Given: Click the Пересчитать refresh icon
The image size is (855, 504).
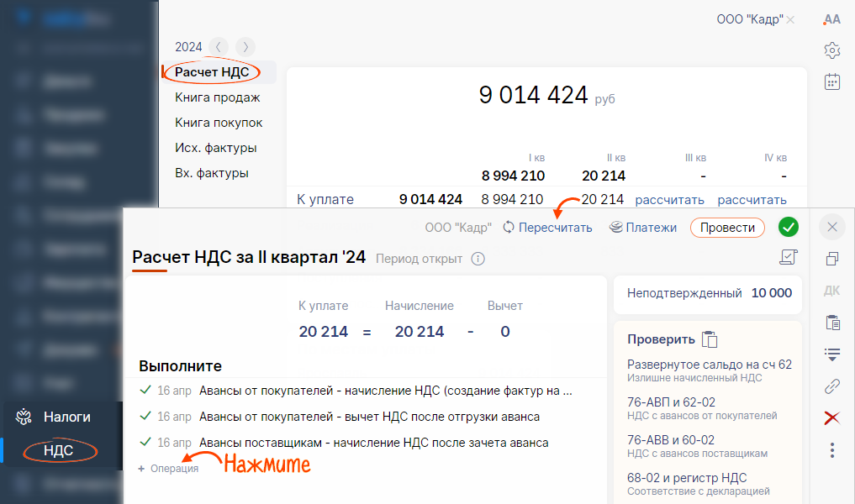Looking at the screenshot, I should tap(509, 228).
